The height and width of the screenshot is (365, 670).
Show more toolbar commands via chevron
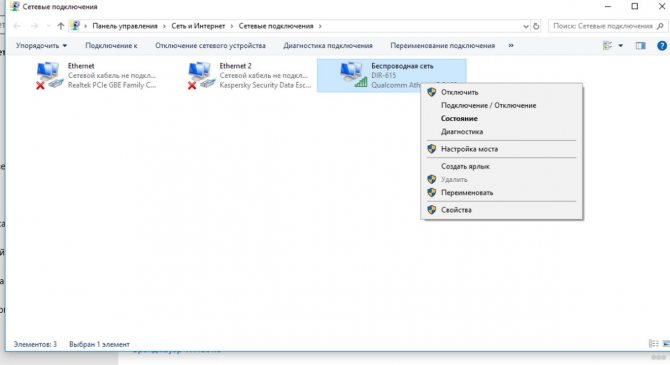click(x=511, y=45)
